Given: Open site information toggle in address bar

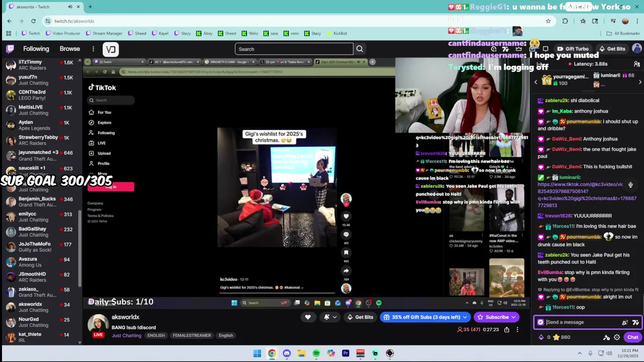Looking at the screenshot, I should pos(48,21).
